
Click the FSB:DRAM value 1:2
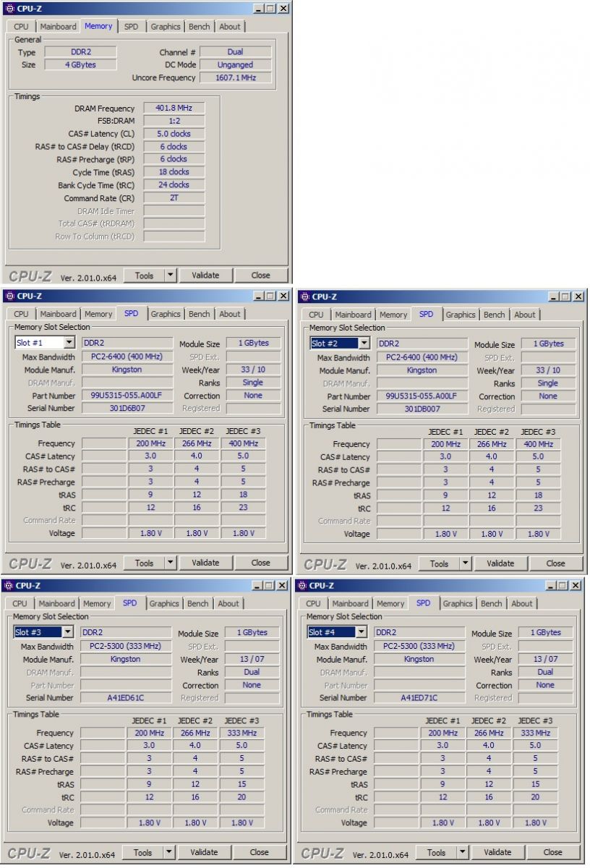(174, 122)
